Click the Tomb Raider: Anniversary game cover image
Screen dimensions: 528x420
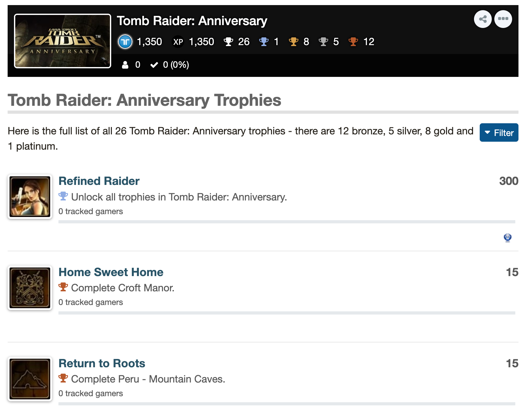63,41
